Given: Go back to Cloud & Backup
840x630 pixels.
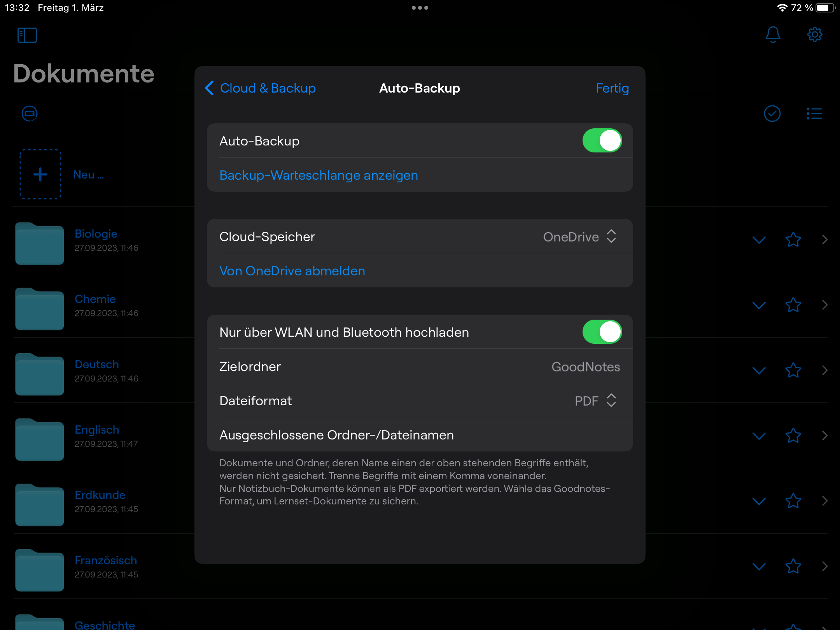Looking at the screenshot, I should [x=261, y=88].
